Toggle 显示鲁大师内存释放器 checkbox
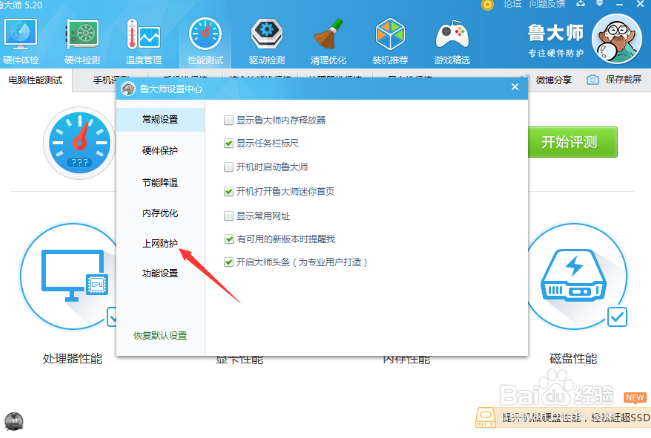Screen dimensions: 651x438 pyautogui.click(x=228, y=120)
